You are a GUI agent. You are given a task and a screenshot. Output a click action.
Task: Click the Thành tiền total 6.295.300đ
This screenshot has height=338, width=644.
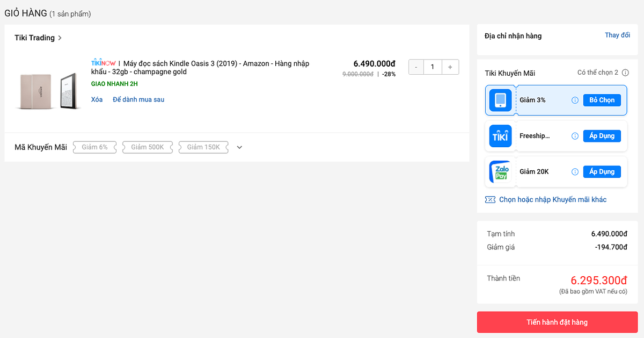click(599, 280)
